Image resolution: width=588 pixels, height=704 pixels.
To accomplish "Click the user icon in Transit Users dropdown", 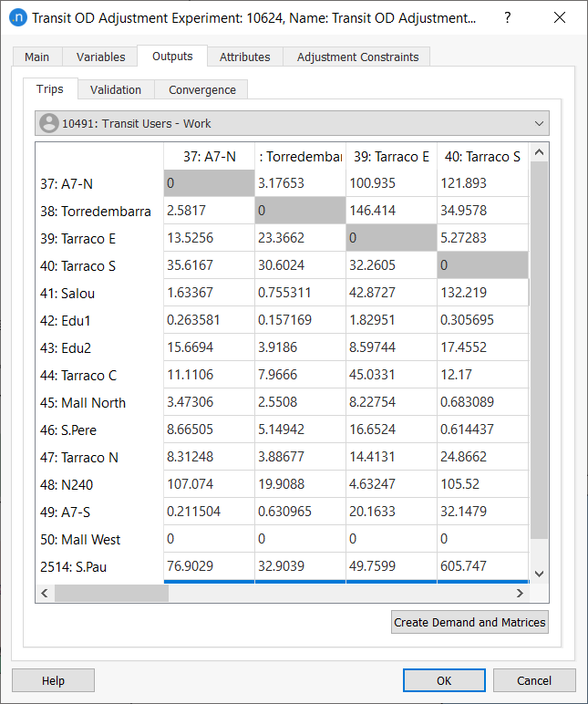I will click(x=49, y=123).
